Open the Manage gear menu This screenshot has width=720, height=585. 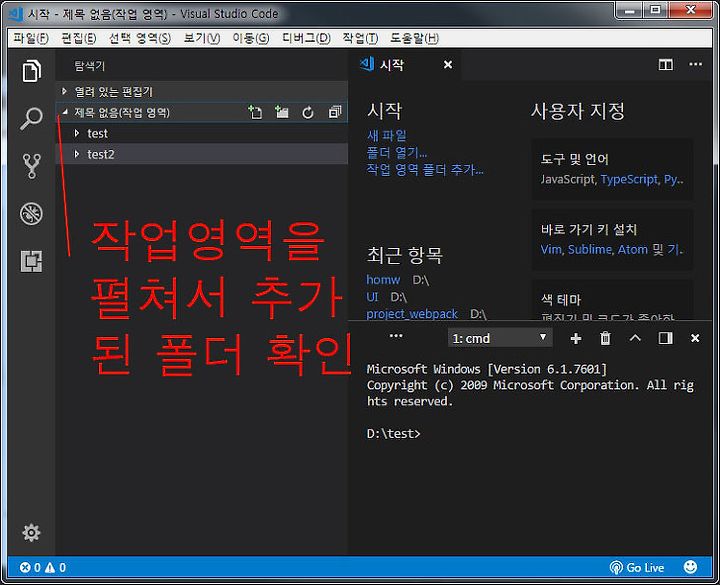coord(31,533)
